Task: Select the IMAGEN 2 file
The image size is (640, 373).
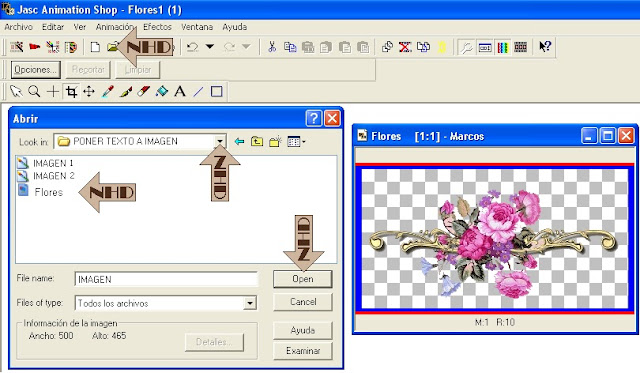Action: (46, 176)
